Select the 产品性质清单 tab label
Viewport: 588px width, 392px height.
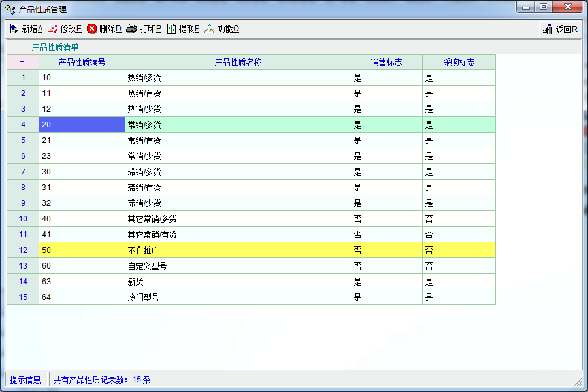[x=55, y=47]
